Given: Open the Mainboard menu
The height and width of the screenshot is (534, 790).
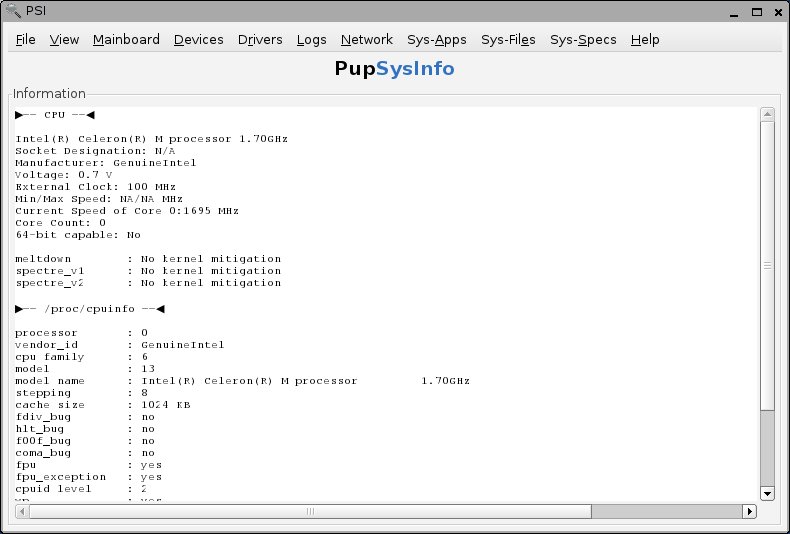Looking at the screenshot, I should [x=126, y=39].
